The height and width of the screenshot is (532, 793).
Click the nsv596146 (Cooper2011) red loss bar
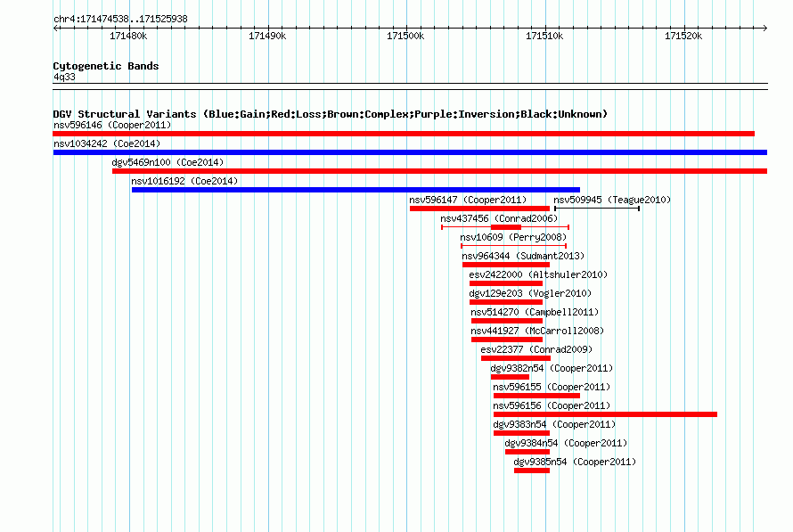click(x=404, y=134)
